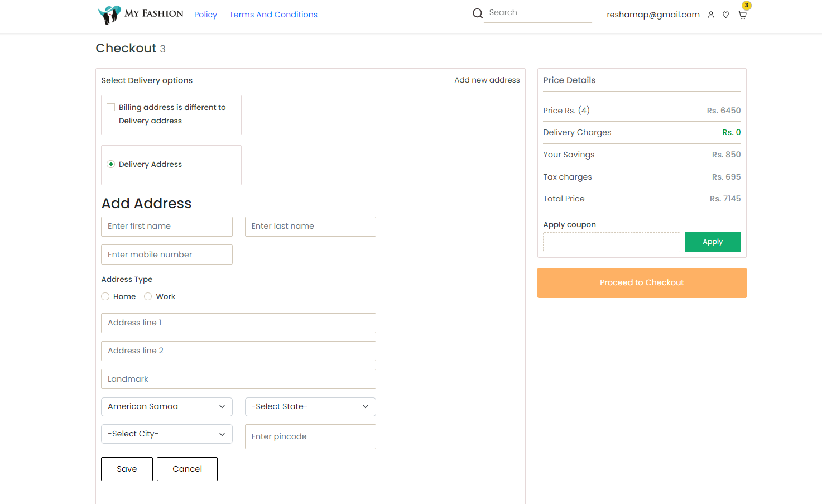Click the cart count badge 3
Screen dimensions: 822x504
(x=747, y=6)
